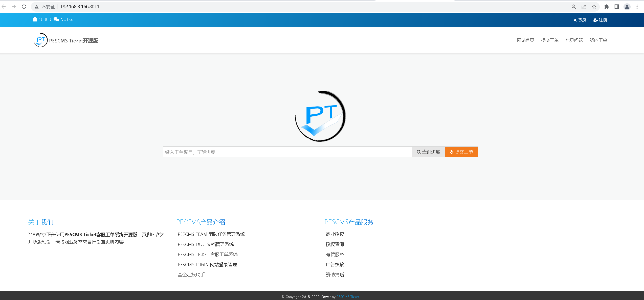Open the 网站首页 nav item
This screenshot has width=644, height=300.
click(x=525, y=40)
